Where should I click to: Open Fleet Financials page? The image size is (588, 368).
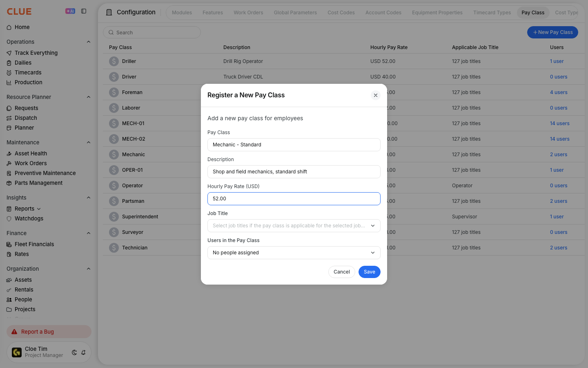click(34, 244)
